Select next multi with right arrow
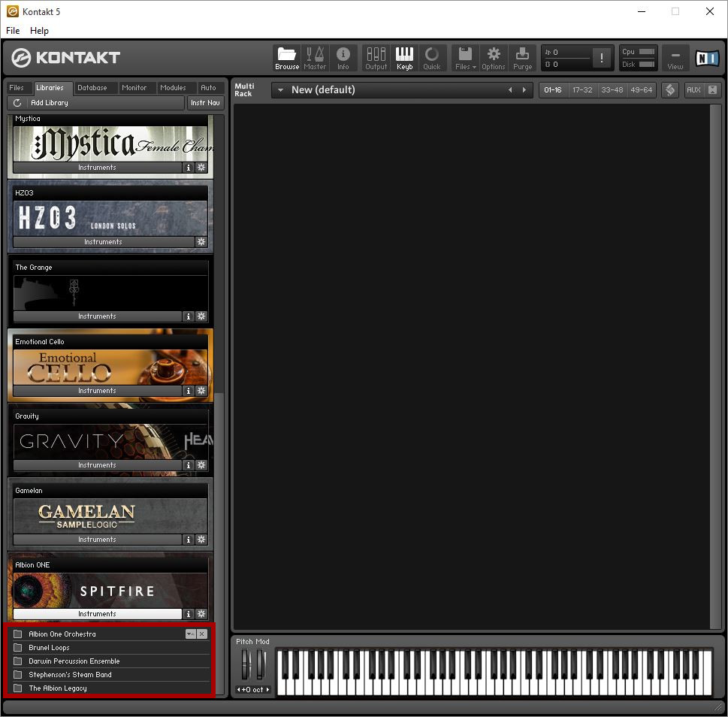This screenshot has width=728, height=717. coord(524,90)
